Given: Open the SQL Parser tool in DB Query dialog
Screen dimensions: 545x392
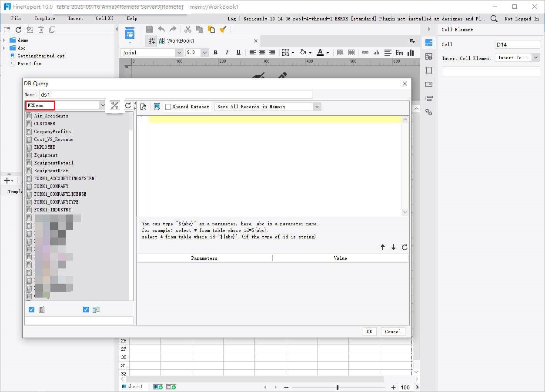Looking at the screenshot, I should 114,105.
